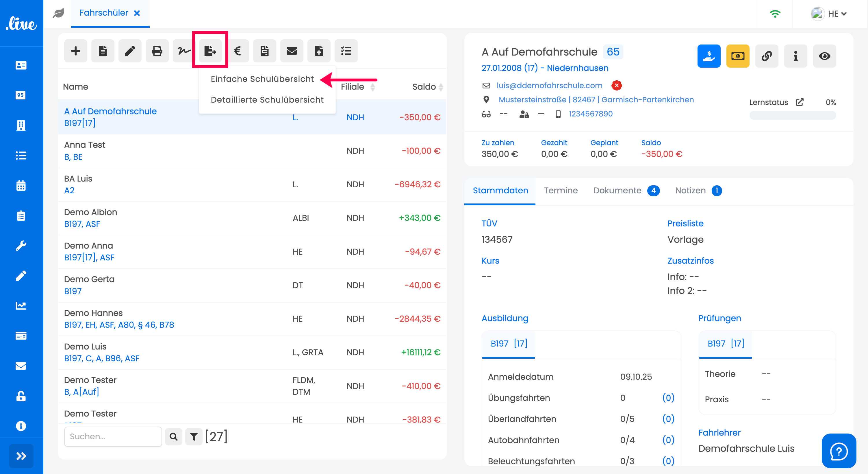Expand the sidebar with double chevron
The width and height of the screenshot is (868, 474).
21,456
